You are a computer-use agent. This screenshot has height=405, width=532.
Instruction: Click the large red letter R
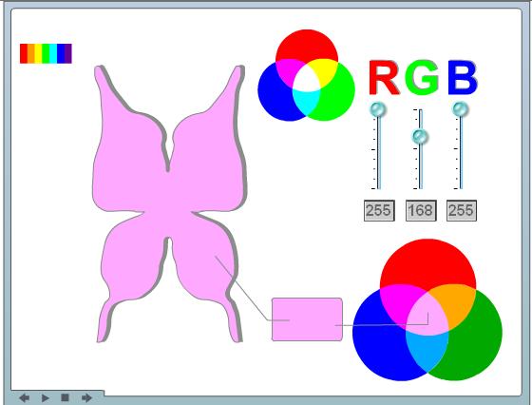click(x=384, y=77)
